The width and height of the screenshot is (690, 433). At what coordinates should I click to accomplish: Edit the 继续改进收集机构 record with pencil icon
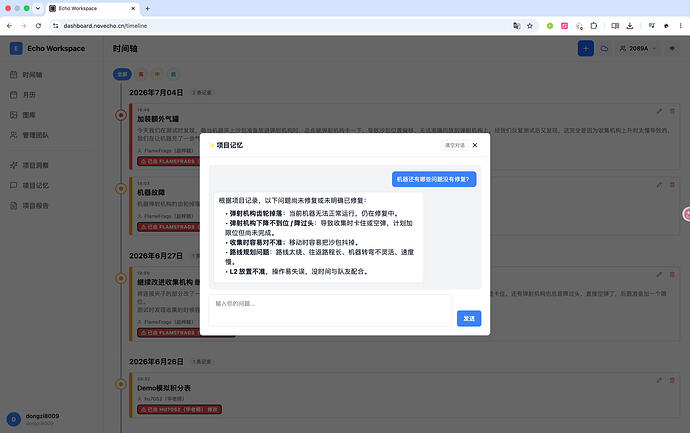point(659,275)
